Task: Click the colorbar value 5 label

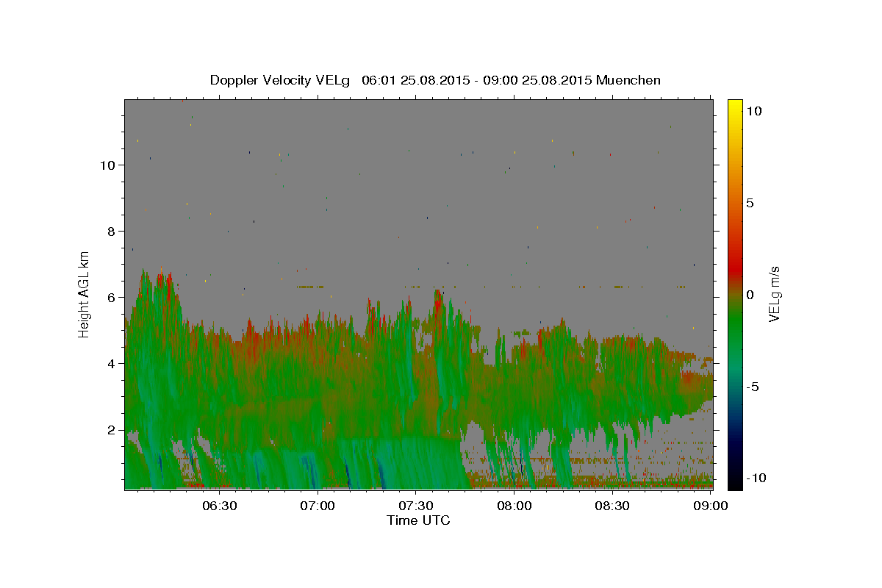Action: [750, 203]
